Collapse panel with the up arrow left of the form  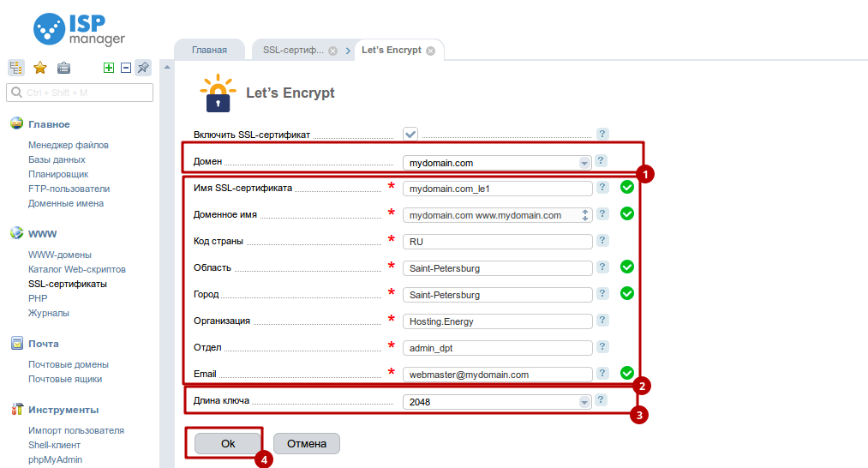[x=167, y=68]
